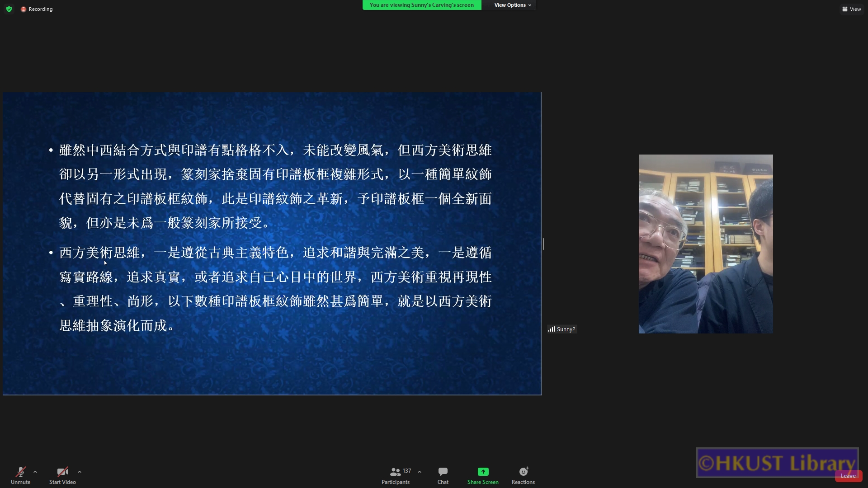This screenshot has width=868, height=488.
Task: Click the screen-viewing notification banner
Action: click(421, 5)
